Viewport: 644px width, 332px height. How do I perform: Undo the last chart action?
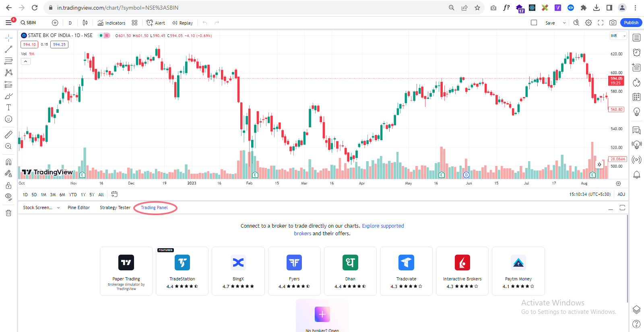pyautogui.click(x=205, y=23)
